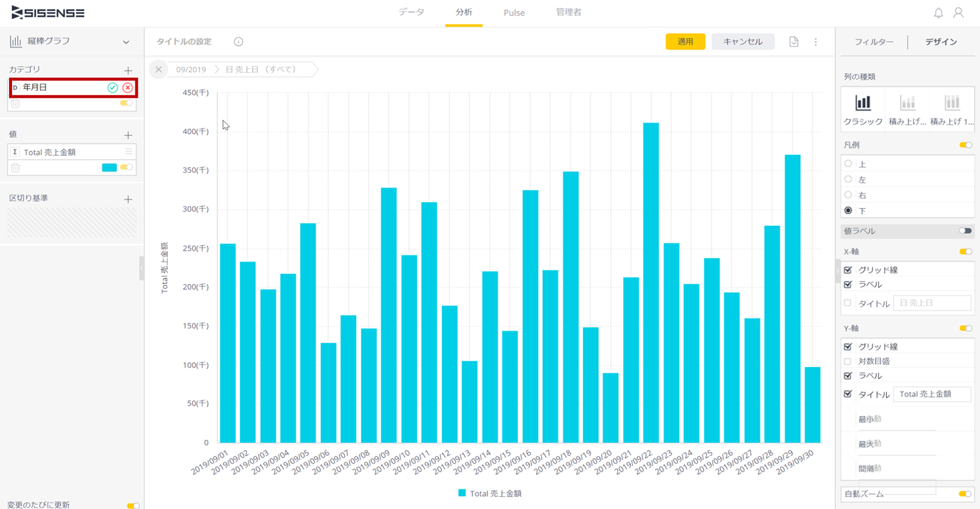Open the three-dot widget menu

coord(815,42)
